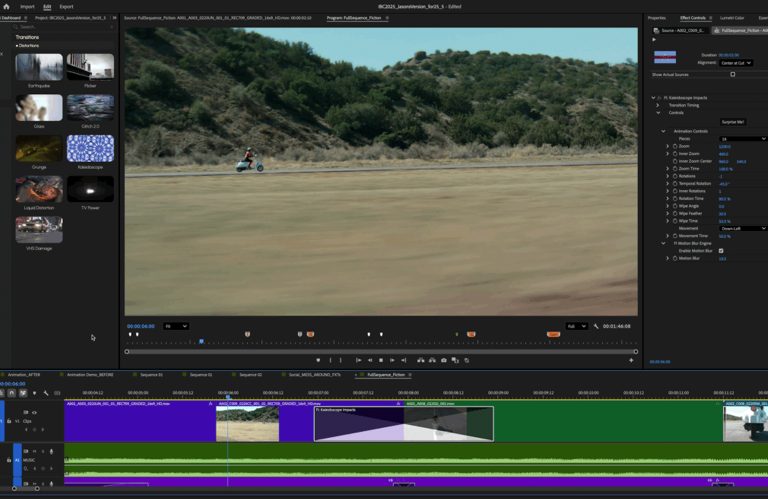The height and width of the screenshot is (499, 768).
Task: Click the program monitor current timecode 00:00:06:00
Action: [x=141, y=326]
